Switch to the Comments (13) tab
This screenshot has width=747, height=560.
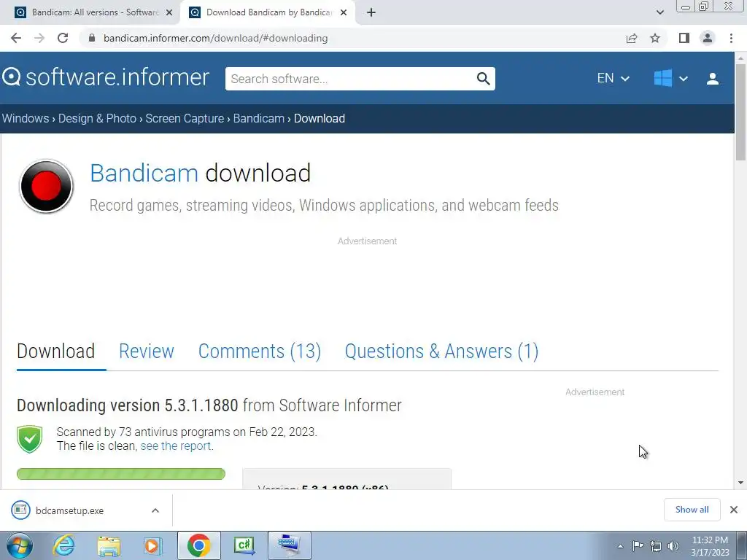pos(260,351)
